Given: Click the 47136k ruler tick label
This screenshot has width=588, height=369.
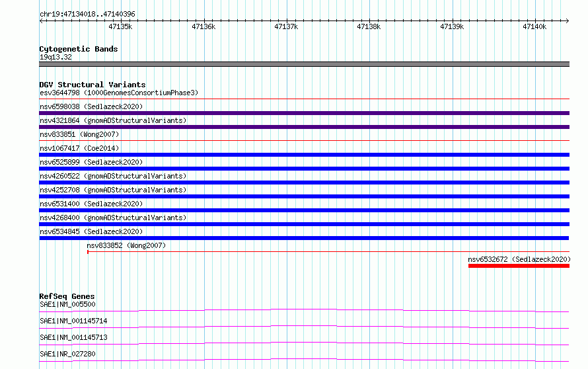Looking at the screenshot, I should (x=203, y=26).
